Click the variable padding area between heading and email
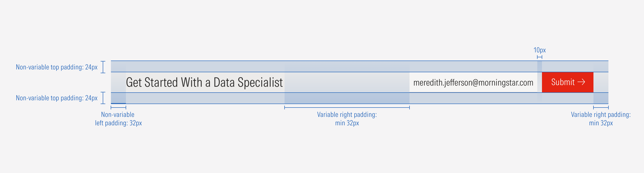Viewport: 644px width, 173px height. [x=347, y=82]
